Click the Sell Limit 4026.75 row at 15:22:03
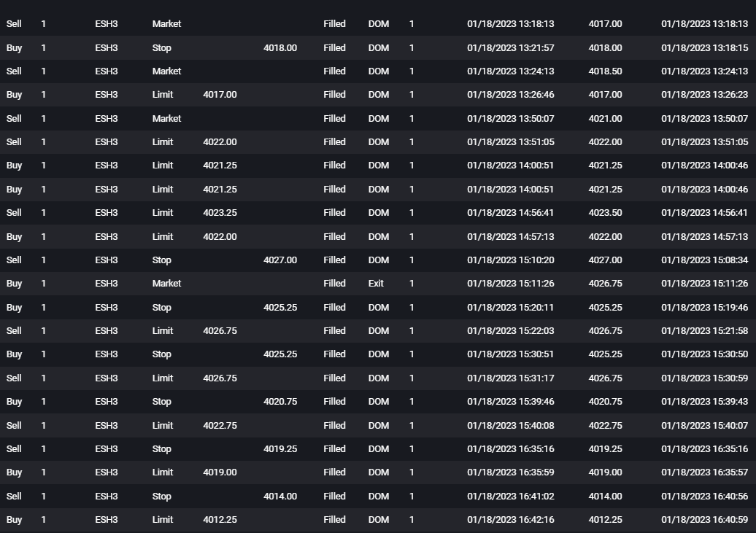The height and width of the screenshot is (533, 756). pyautogui.click(x=378, y=330)
